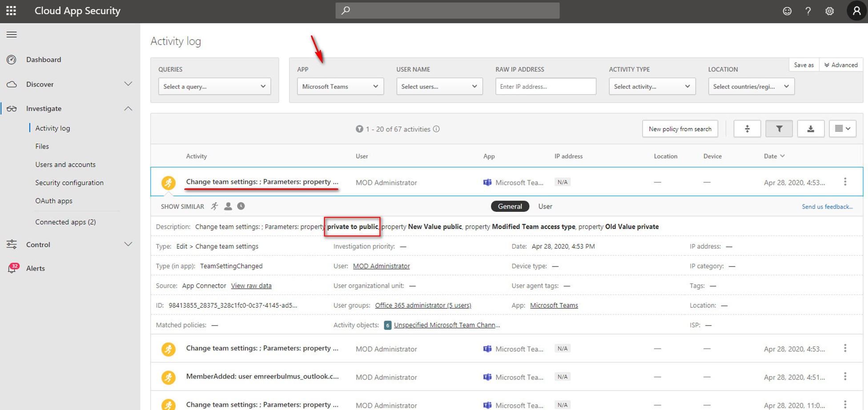
Task: Click the Control sliders icon
Action: coord(12,244)
